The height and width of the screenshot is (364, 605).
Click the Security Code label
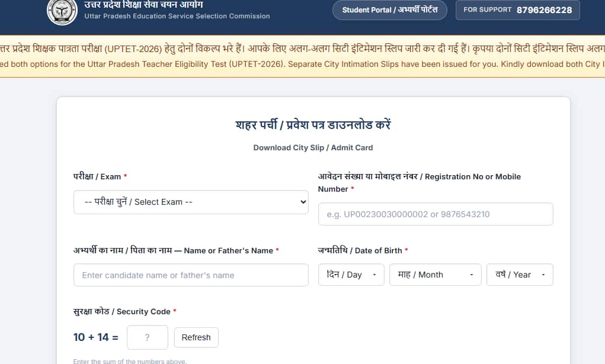click(122, 311)
